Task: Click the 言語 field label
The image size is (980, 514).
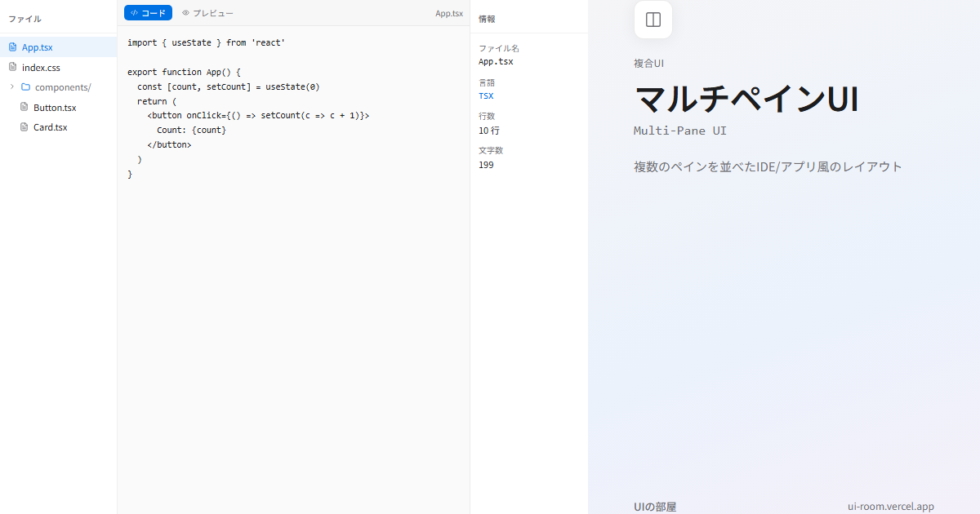Action: (x=487, y=82)
